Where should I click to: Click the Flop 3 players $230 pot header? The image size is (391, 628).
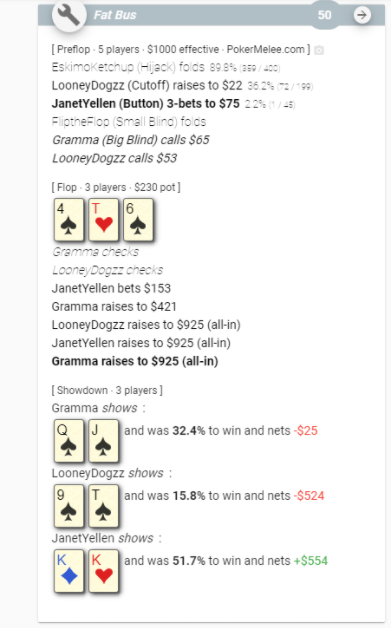click(116, 187)
